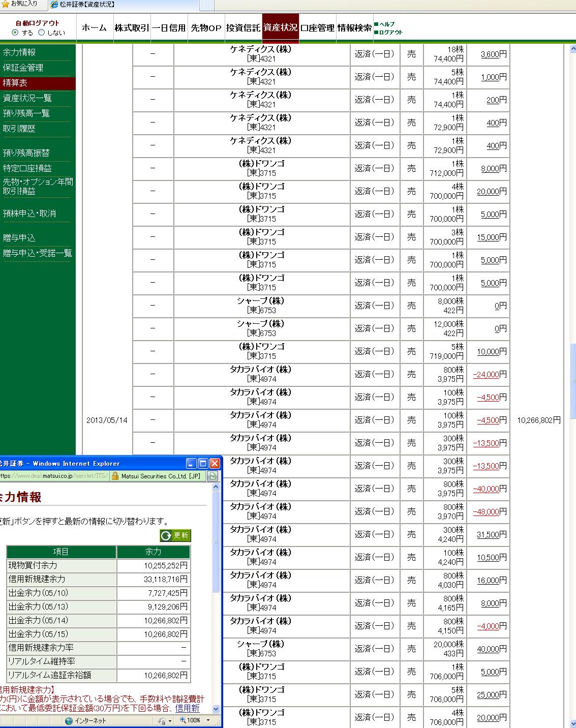Expand the dropdown next to security status icon
The height and width of the screenshot is (728, 576).
pyautogui.click(x=170, y=720)
